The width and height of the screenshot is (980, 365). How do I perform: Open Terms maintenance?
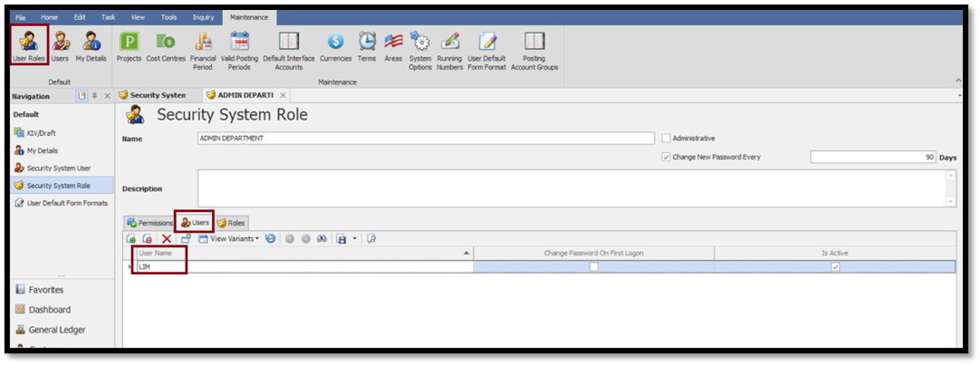[x=367, y=45]
